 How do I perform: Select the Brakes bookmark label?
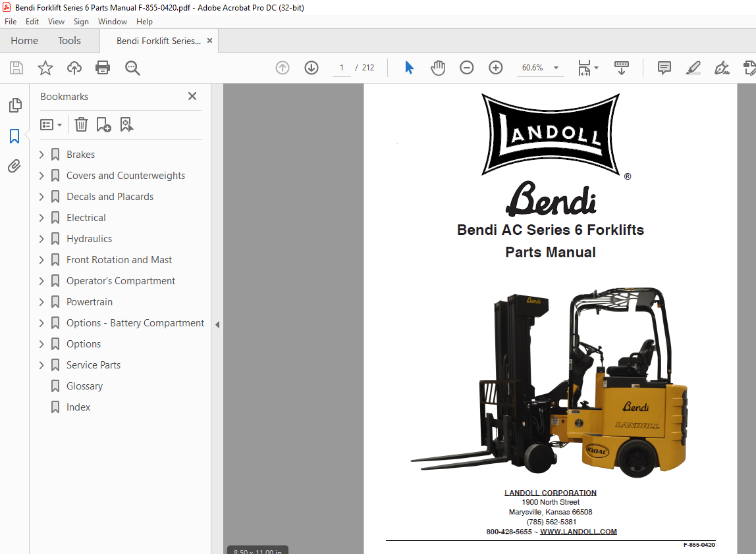(x=80, y=155)
